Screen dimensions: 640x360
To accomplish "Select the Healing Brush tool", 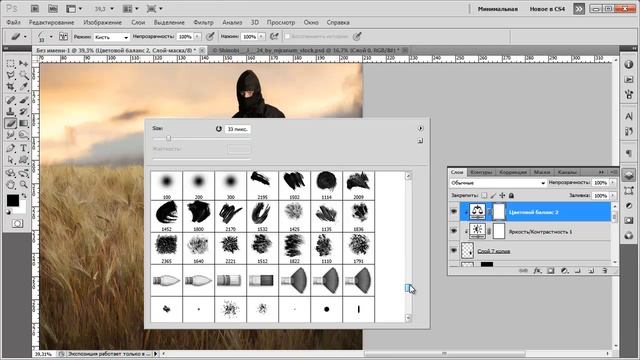I will pos(11,100).
